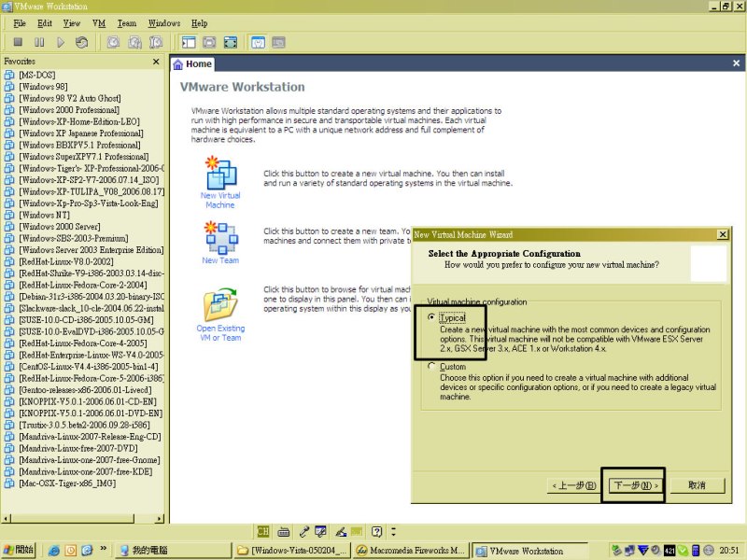Select [Windows XP Japanese Professional] favorite

tap(81, 133)
